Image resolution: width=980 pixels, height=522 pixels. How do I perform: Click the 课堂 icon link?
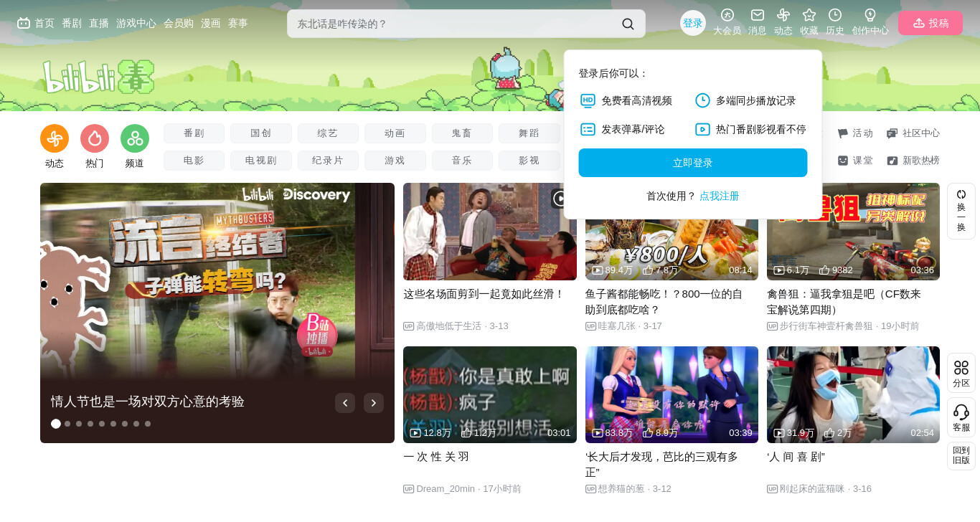tap(856, 161)
